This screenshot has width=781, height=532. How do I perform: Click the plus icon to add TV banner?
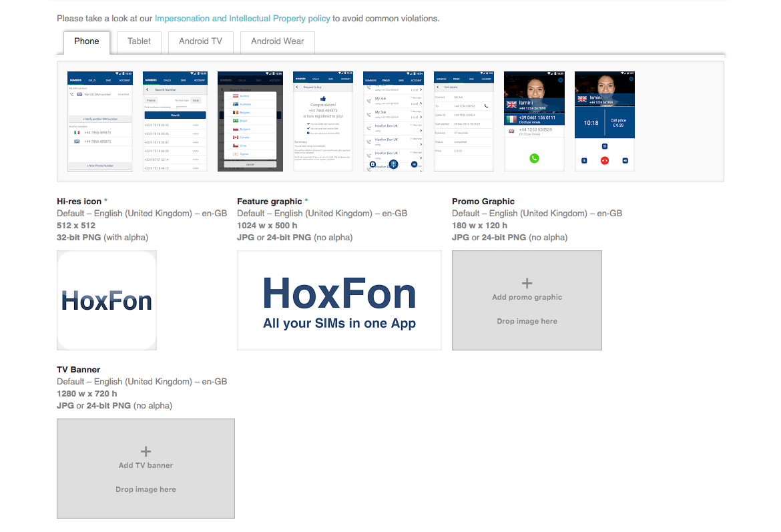click(x=146, y=452)
